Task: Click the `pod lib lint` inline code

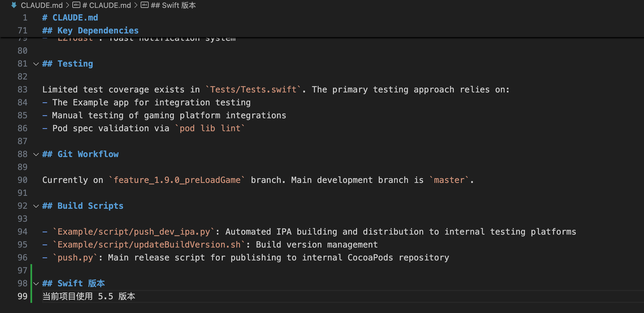Action: [210, 128]
